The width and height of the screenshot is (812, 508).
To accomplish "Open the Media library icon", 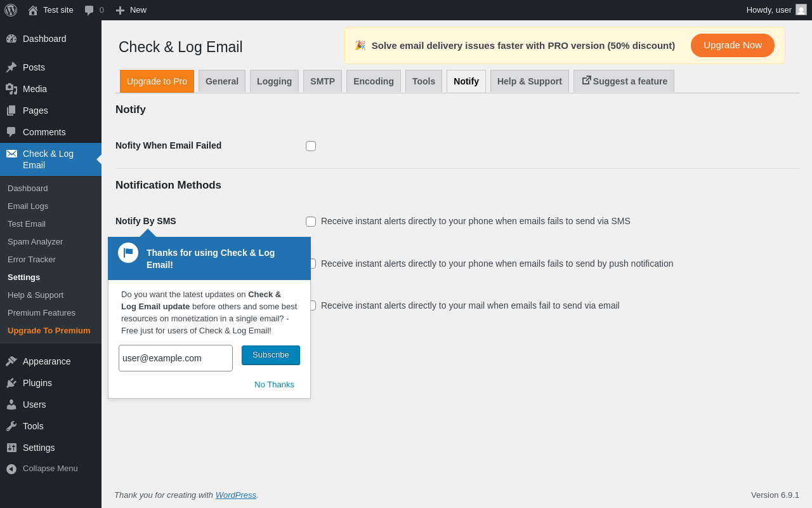I will [x=11, y=89].
